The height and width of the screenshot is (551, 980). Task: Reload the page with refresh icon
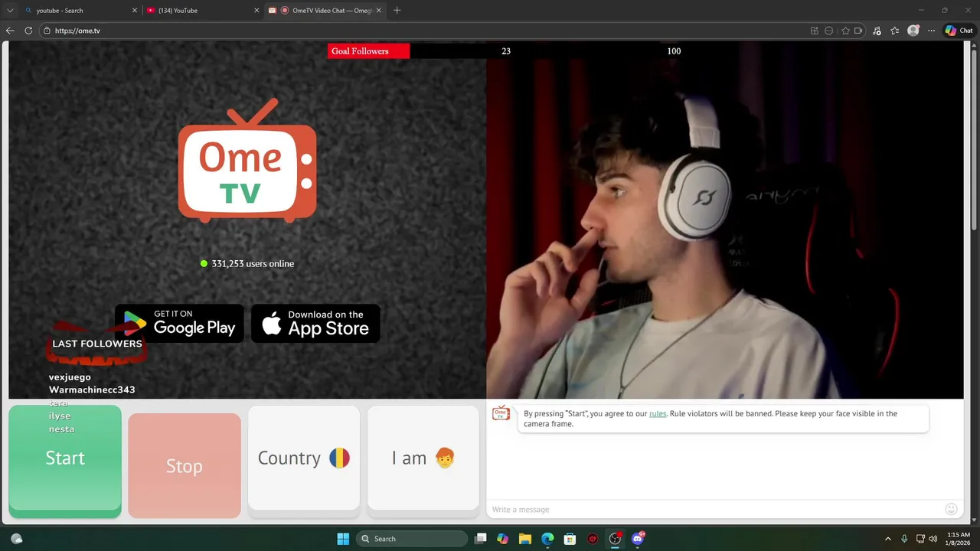28,31
